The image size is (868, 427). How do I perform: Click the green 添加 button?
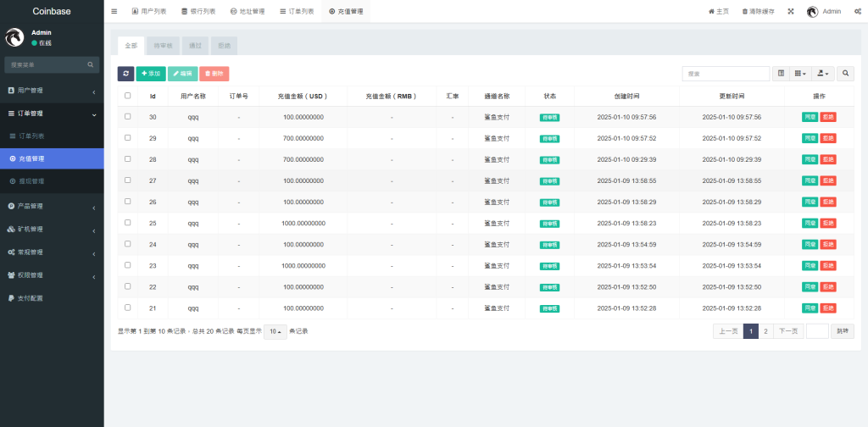coord(151,74)
